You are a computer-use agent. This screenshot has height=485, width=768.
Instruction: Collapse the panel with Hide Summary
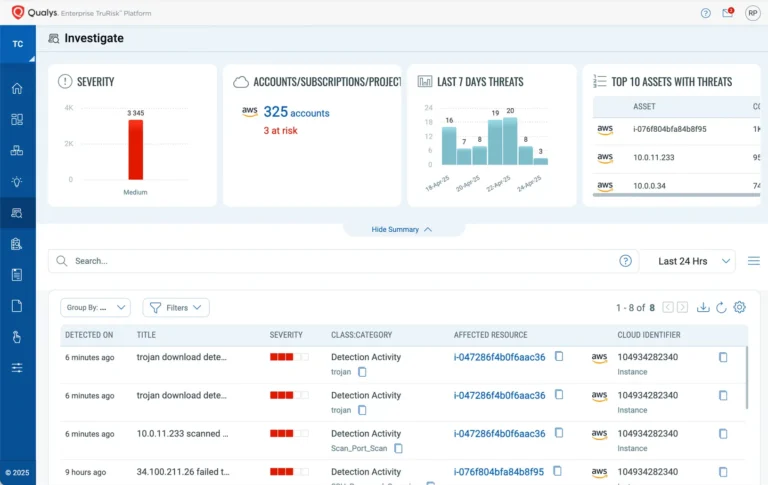pyautogui.click(x=401, y=230)
